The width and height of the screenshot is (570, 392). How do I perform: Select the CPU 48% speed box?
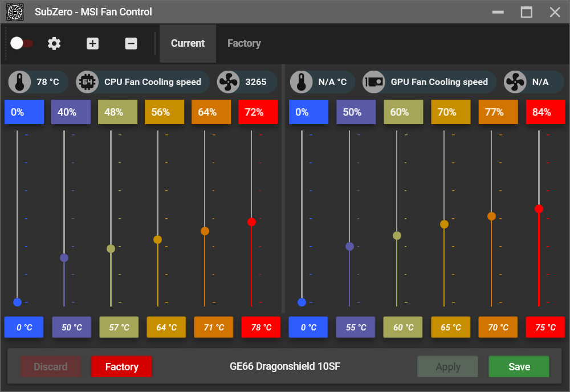pos(118,112)
